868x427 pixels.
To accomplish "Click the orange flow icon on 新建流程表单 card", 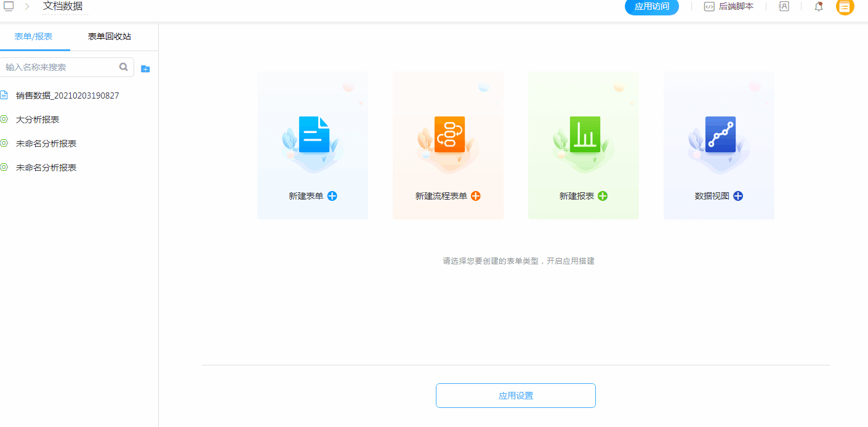I will tap(448, 134).
